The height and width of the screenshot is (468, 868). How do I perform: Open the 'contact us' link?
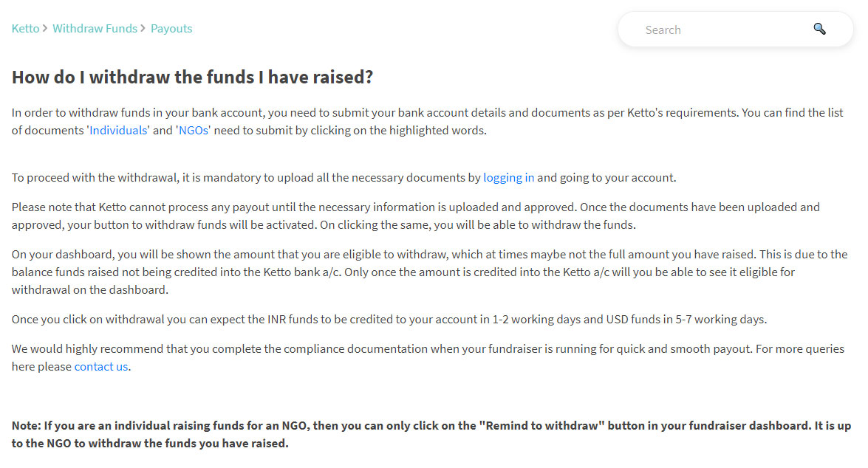tap(101, 366)
